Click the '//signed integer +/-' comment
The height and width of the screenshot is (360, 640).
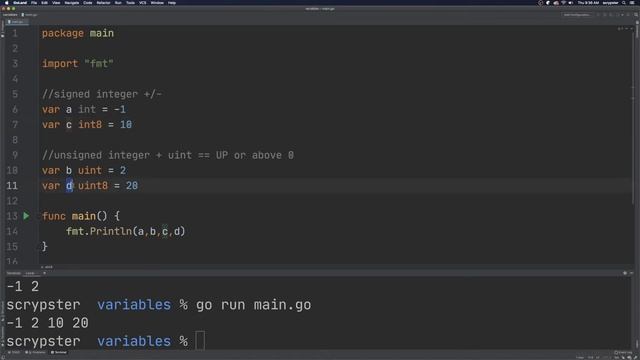[x=102, y=94]
